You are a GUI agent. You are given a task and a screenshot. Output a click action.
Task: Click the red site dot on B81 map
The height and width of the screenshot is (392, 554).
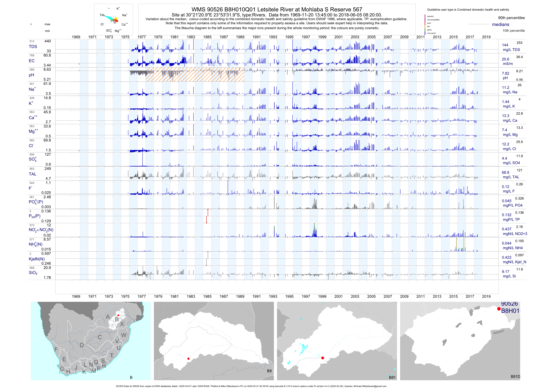click(323, 358)
